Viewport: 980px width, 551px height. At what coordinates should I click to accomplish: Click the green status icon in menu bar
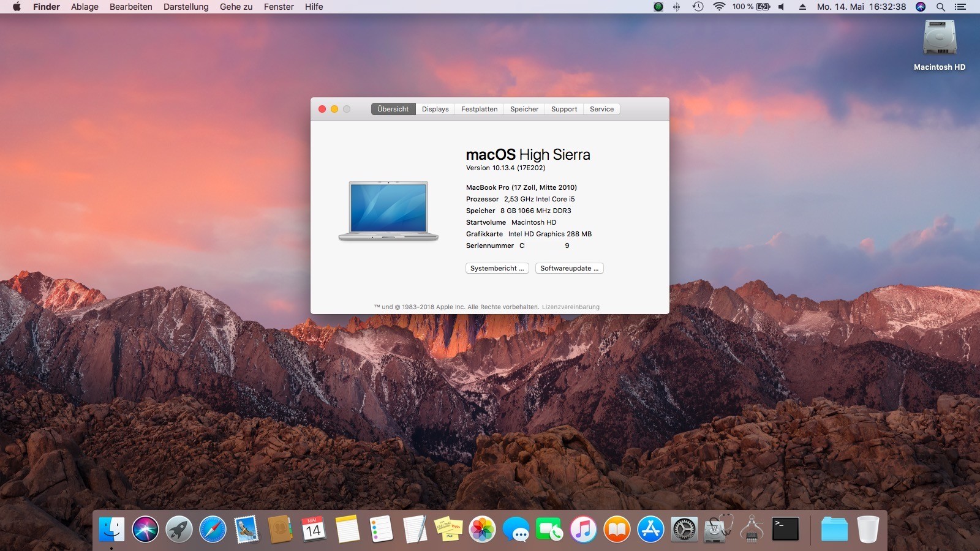pos(658,7)
